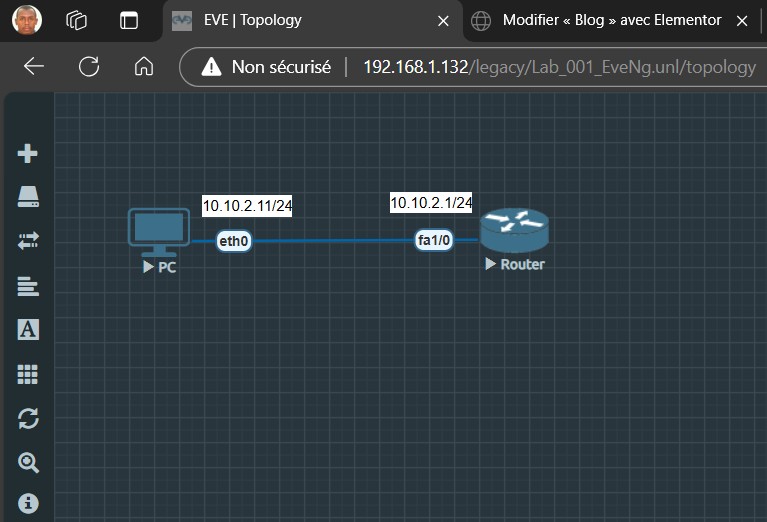The height and width of the screenshot is (522, 767).
Task: Open the Networks arrows icon in sidebar
Action: click(28, 241)
